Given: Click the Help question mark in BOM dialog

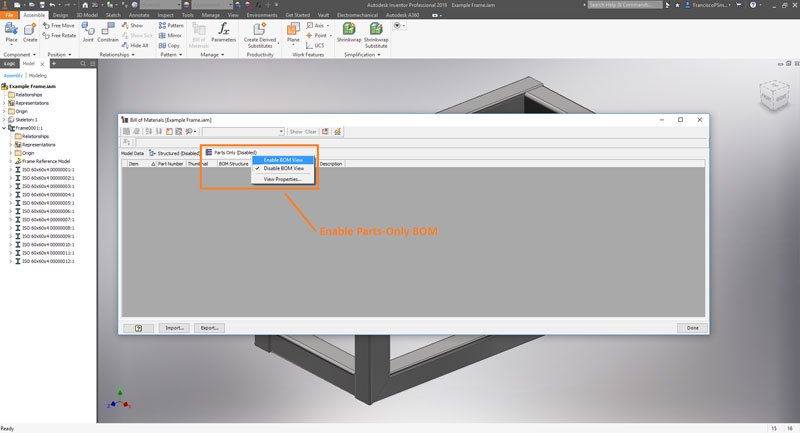Looking at the screenshot, I should tap(138, 328).
